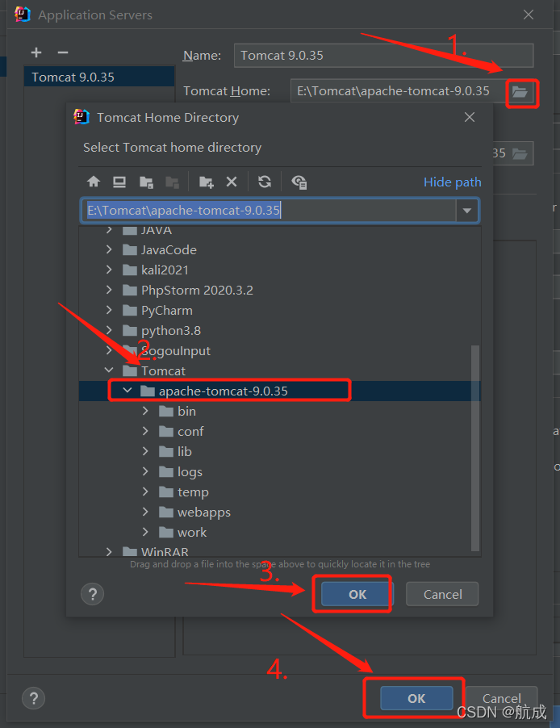Select the work folder row
This screenshot has width=560, height=728.
click(279, 532)
